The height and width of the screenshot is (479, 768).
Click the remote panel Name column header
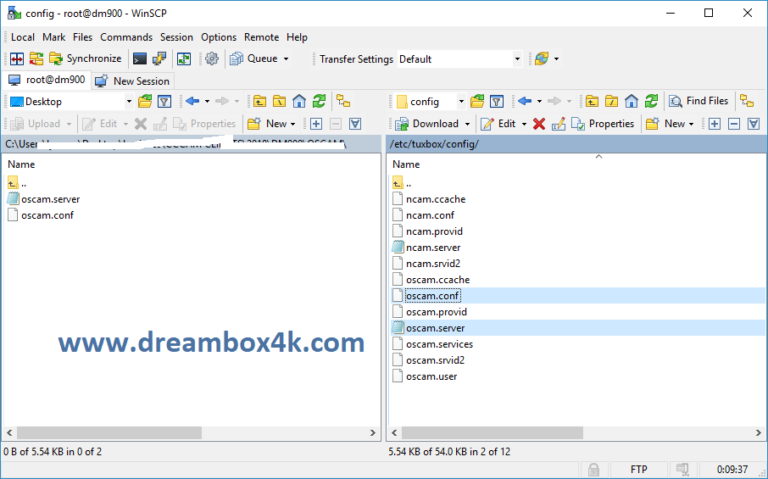pos(406,164)
